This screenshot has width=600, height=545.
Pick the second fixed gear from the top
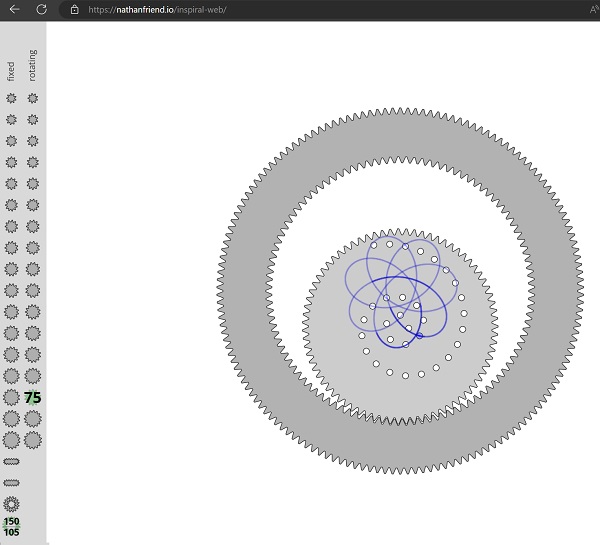[11, 120]
